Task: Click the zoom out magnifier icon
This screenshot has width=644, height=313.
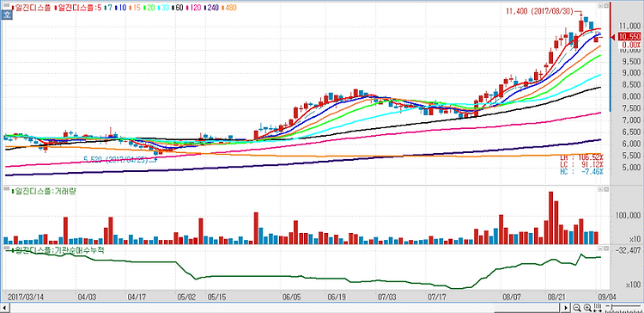Action: 577,308
